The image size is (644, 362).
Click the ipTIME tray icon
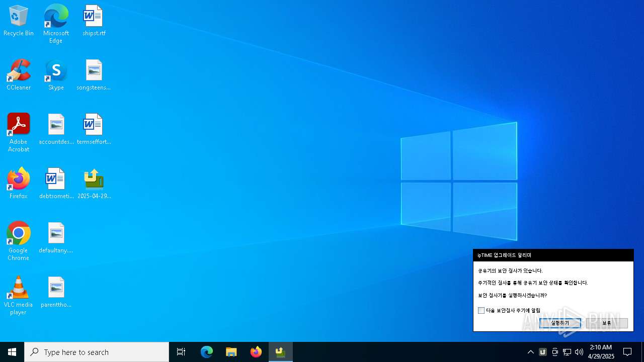click(543, 352)
